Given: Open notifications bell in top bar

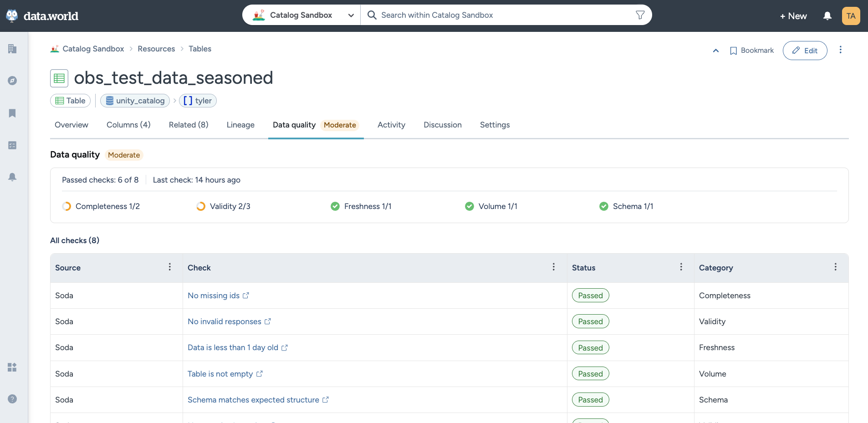Looking at the screenshot, I should [827, 16].
